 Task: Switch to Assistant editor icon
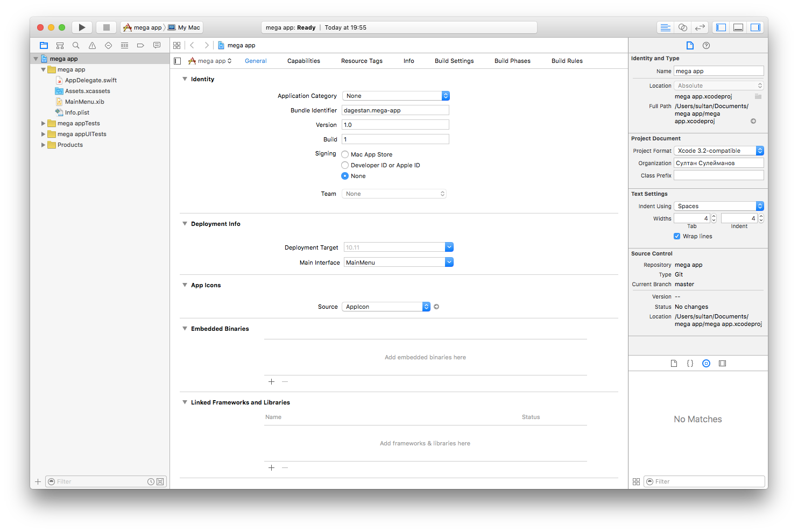pyautogui.click(x=683, y=27)
